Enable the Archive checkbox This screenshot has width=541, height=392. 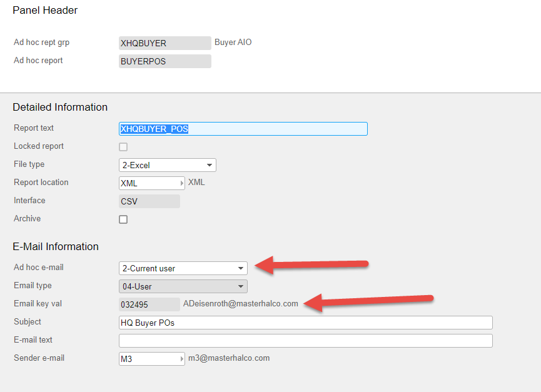pos(123,219)
